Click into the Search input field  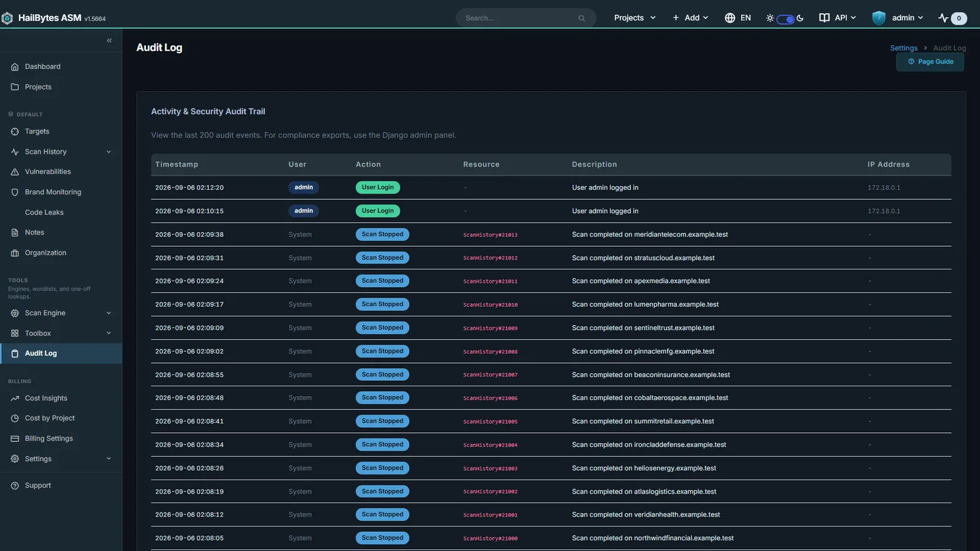pos(521,18)
